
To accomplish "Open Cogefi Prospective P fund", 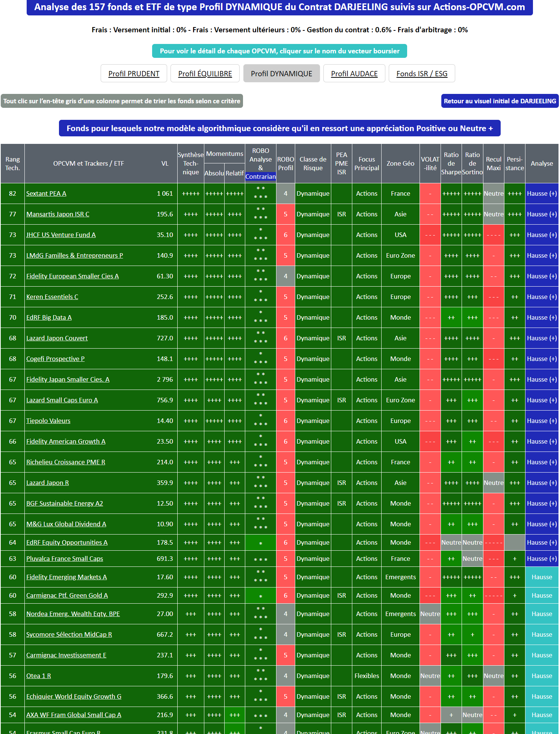I will [55, 359].
